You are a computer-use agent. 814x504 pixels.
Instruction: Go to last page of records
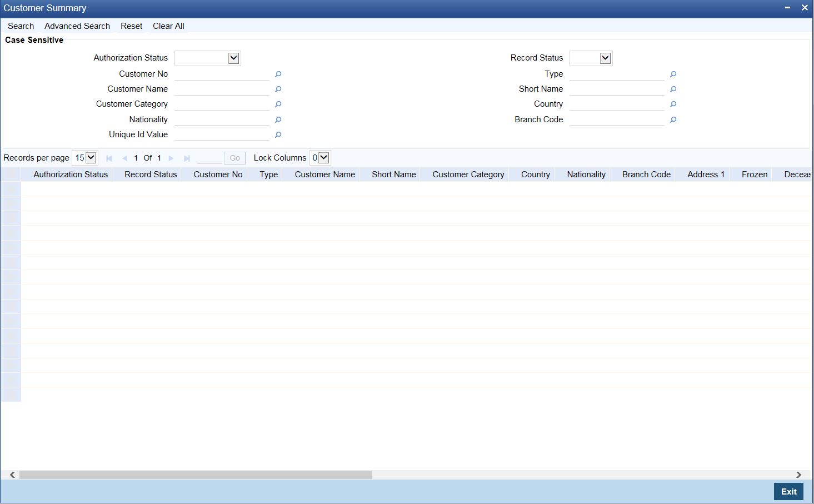click(187, 158)
